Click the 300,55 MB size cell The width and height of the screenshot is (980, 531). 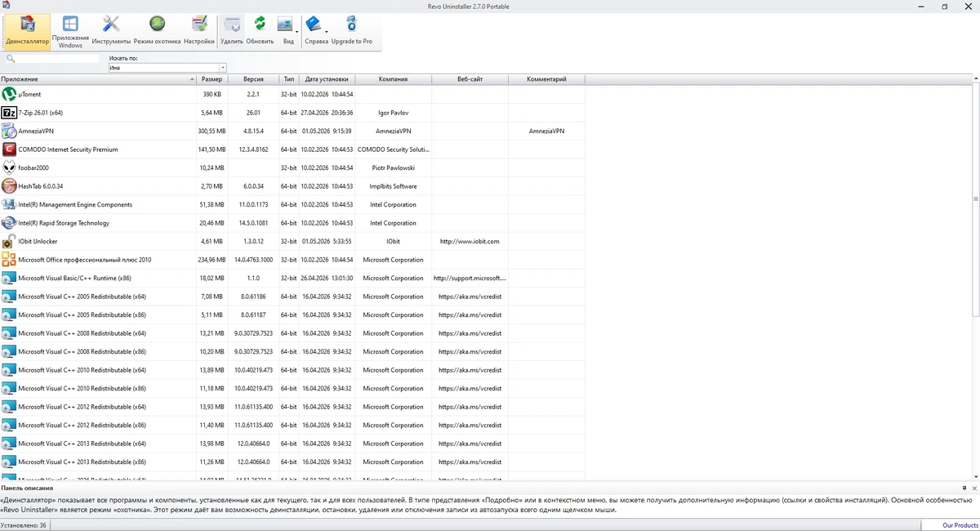pyautogui.click(x=212, y=131)
